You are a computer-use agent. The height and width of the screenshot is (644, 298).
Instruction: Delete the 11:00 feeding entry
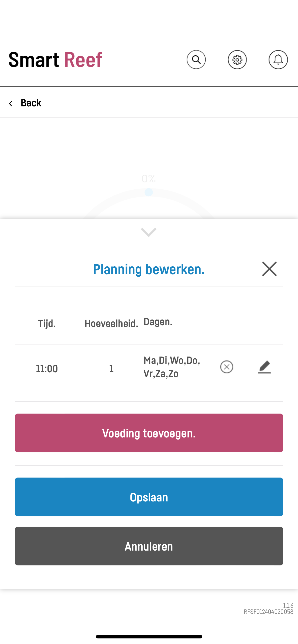tap(227, 367)
